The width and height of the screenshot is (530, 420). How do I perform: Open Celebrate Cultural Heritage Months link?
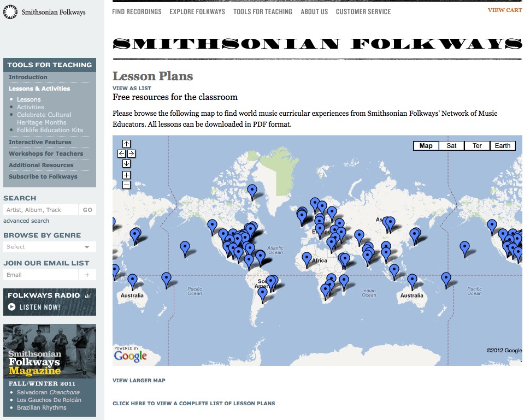44,119
